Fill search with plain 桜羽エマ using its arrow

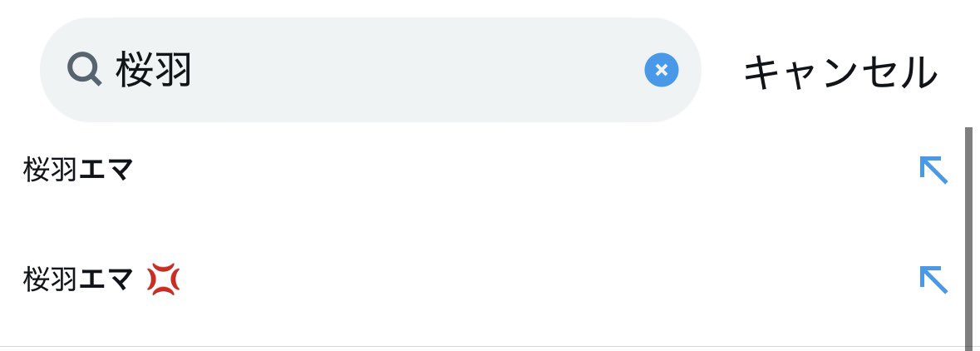(x=933, y=169)
